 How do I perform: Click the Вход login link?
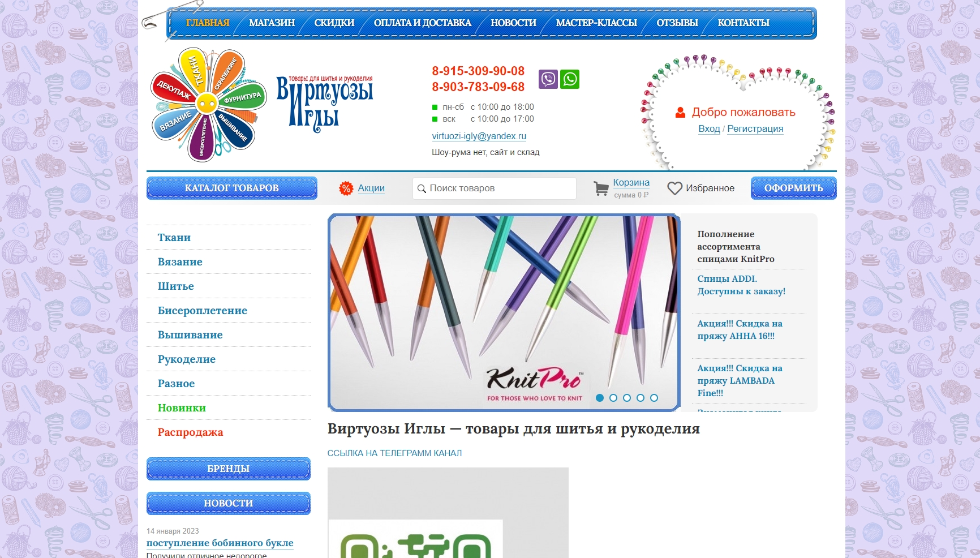click(709, 129)
